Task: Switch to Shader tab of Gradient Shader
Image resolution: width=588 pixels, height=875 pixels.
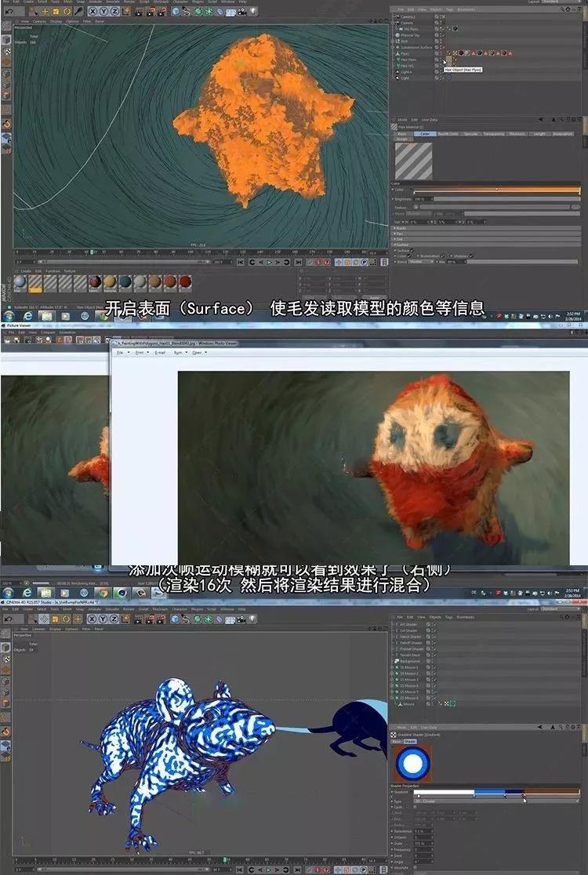Action: click(410, 742)
